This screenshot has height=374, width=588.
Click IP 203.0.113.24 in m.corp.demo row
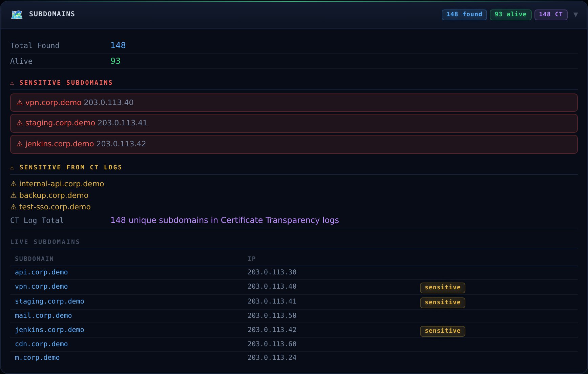click(272, 358)
